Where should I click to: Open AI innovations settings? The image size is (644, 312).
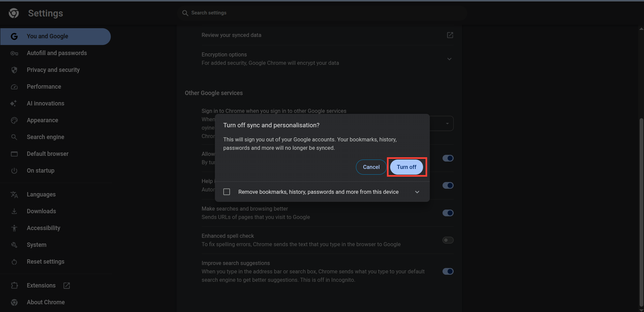[45, 103]
